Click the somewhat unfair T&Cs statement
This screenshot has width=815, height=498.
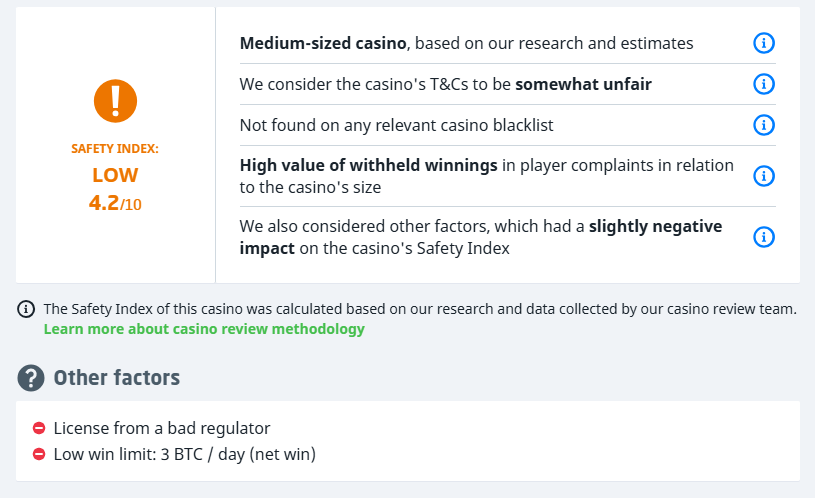pos(445,85)
